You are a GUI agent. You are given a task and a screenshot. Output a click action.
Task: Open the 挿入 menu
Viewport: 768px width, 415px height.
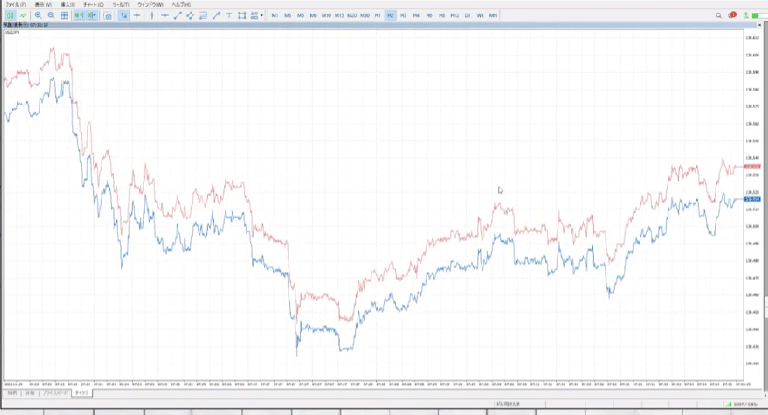[68, 4]
